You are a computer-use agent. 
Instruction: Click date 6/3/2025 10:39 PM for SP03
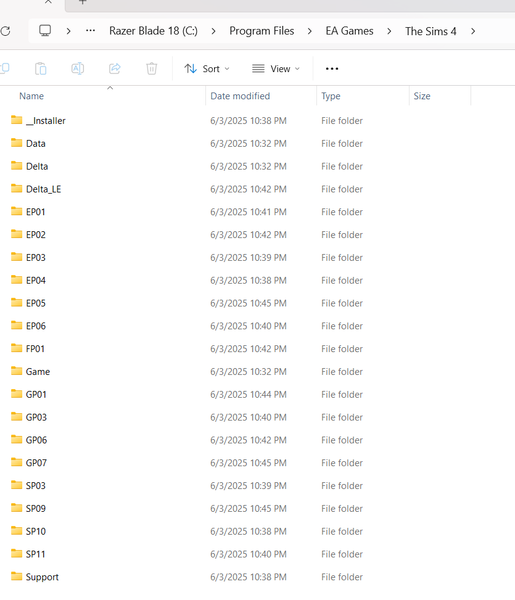point(248,486)
